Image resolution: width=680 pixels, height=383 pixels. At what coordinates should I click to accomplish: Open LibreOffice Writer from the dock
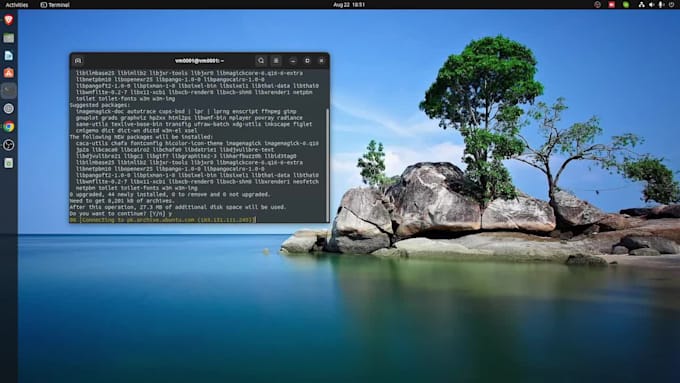pos(9,56)
